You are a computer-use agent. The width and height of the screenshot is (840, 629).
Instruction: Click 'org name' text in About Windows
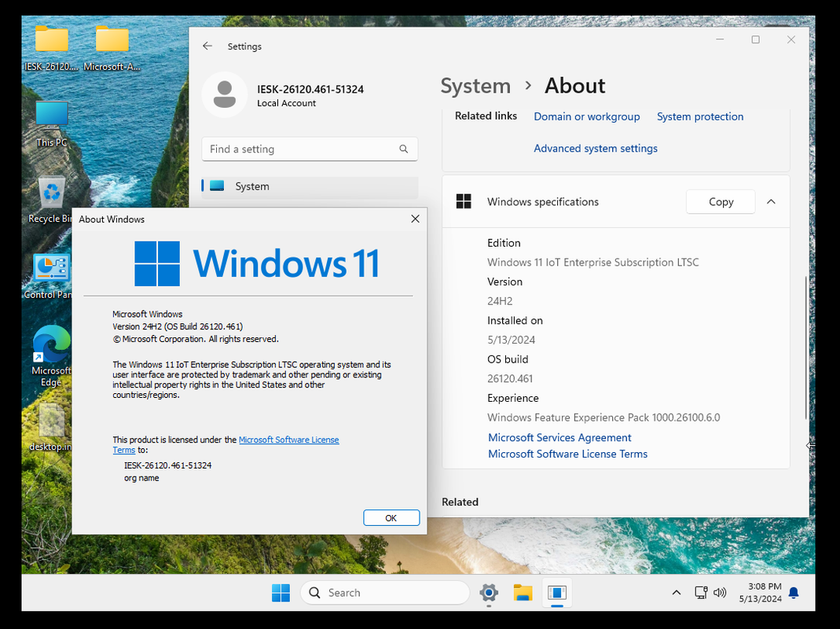pos(141,478)
